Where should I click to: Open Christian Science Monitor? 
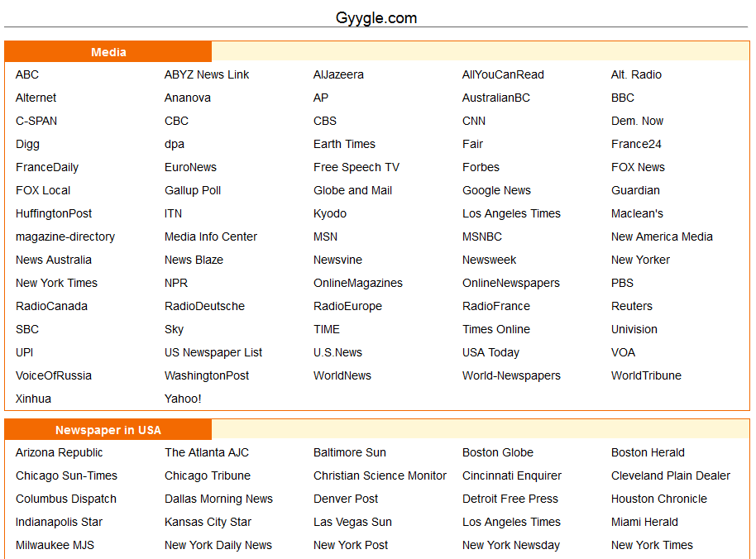coord(380,475)
